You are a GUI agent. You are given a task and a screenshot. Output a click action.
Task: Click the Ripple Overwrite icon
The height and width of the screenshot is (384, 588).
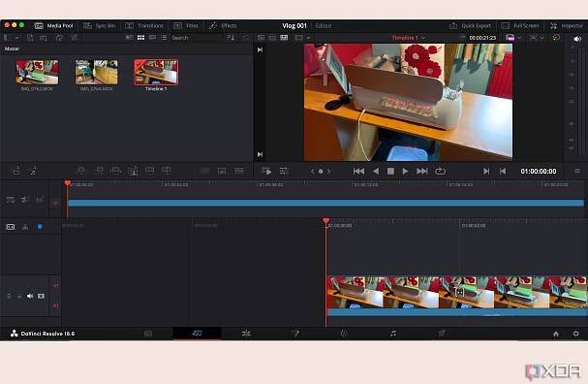116,171
